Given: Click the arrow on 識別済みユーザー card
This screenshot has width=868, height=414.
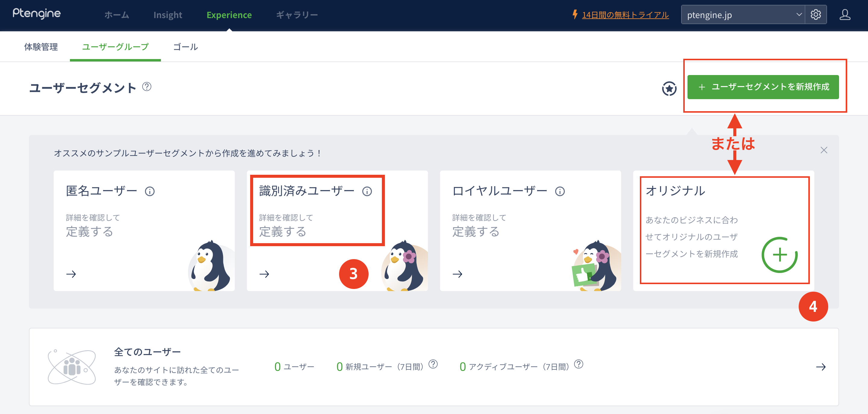Looking at the screenshot, I should pos(264,274).
